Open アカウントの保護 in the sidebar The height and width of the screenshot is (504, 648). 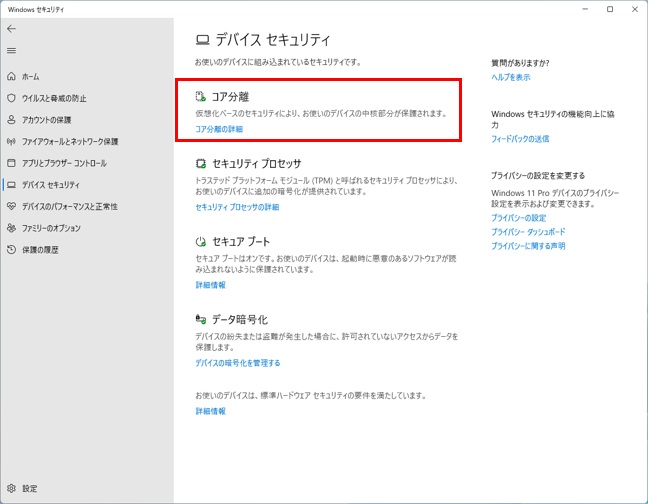click(47, 120)
